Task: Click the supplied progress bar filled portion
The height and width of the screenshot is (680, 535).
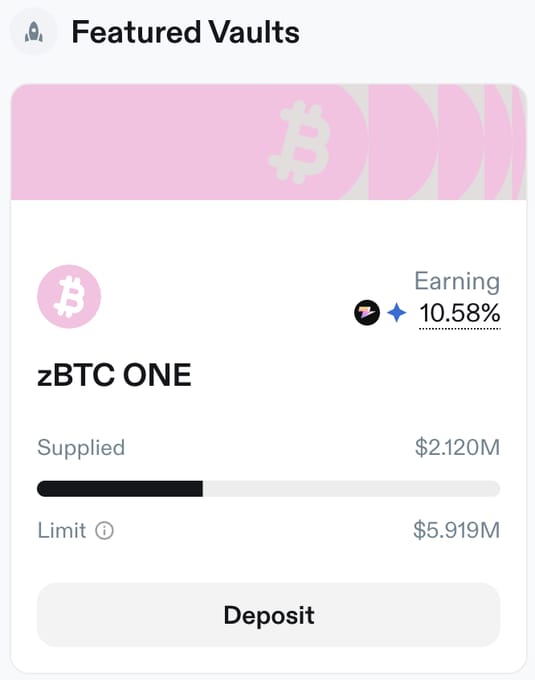Action: pos(120,489)
